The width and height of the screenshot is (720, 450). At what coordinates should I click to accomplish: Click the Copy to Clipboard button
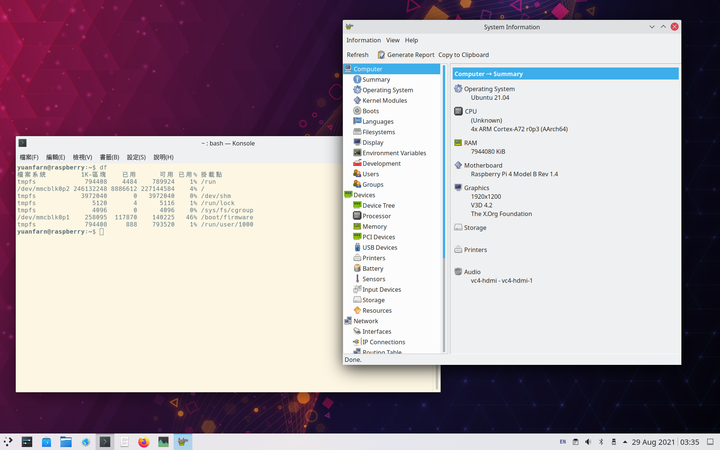tap(463, 55)
